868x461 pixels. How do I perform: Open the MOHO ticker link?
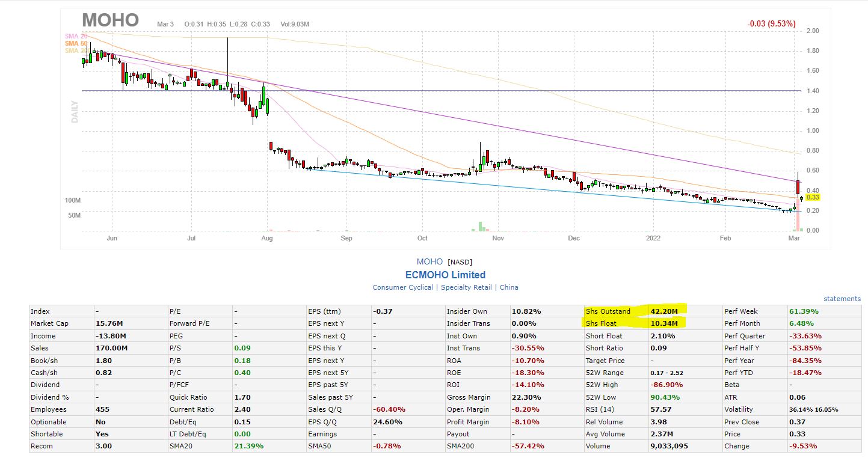429,262
